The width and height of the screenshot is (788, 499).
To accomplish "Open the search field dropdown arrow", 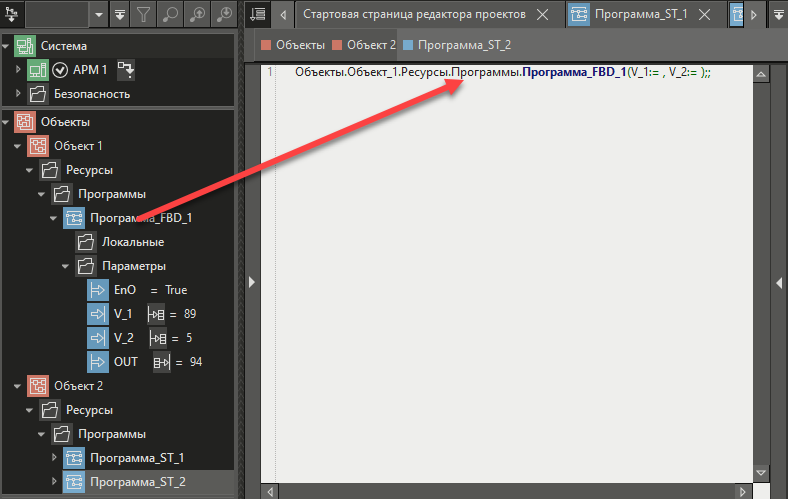I will pos(98,15).
